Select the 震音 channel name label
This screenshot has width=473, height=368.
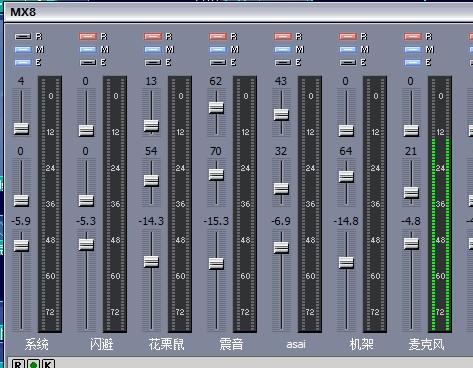(x=231, y=344)
